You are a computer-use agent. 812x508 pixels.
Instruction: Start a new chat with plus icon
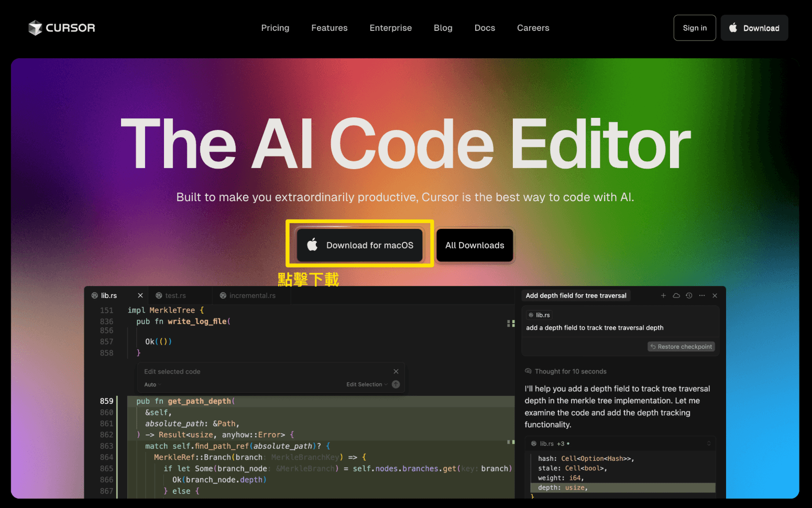tap(663, 295)
